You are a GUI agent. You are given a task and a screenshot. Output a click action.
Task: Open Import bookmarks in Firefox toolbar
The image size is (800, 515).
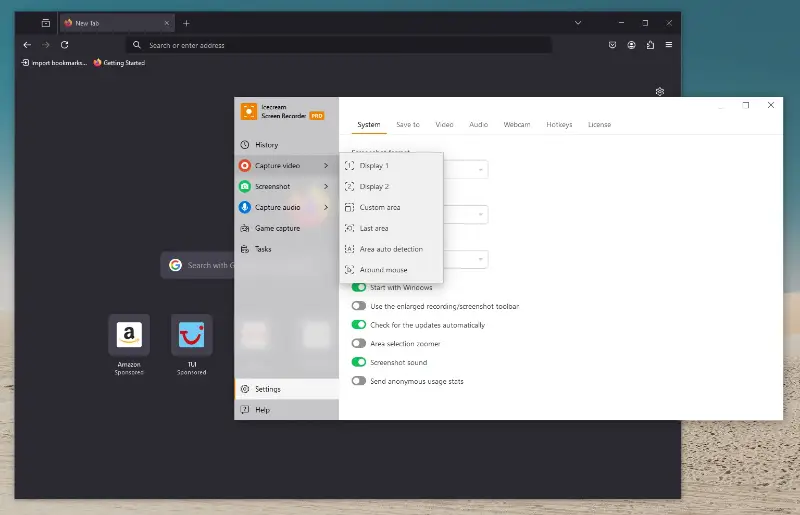[54, 63]
